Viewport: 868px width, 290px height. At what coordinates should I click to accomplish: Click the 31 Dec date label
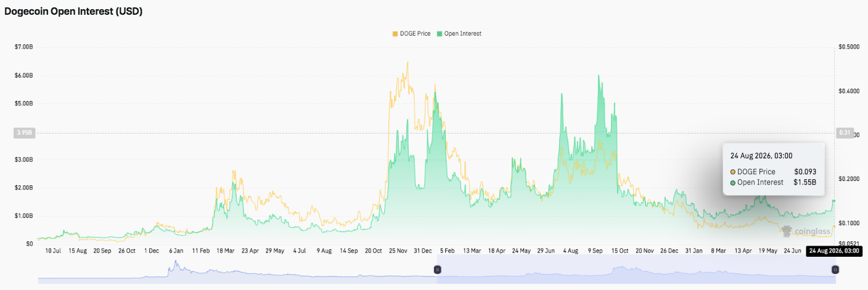[x=423, y=251]
